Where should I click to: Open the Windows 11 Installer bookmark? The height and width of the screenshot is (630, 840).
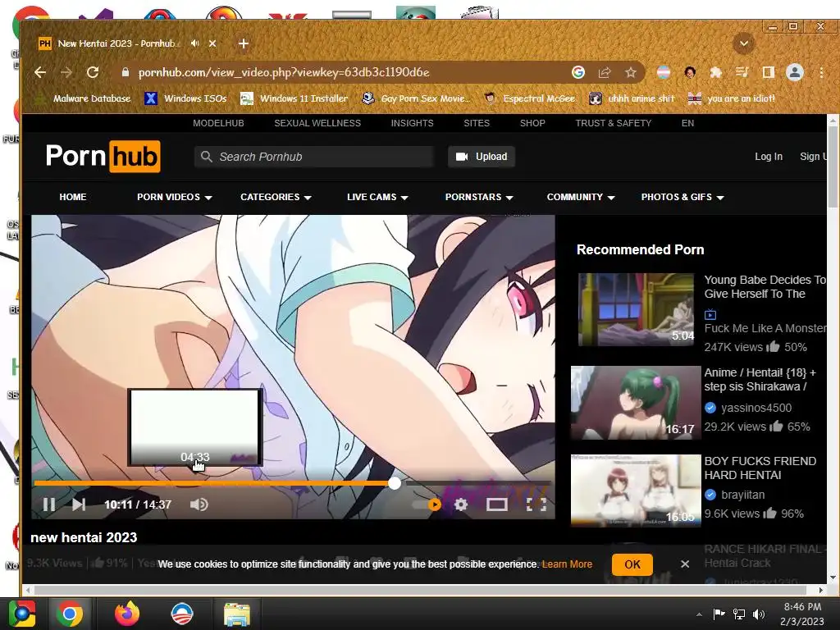tap(294, 98)
